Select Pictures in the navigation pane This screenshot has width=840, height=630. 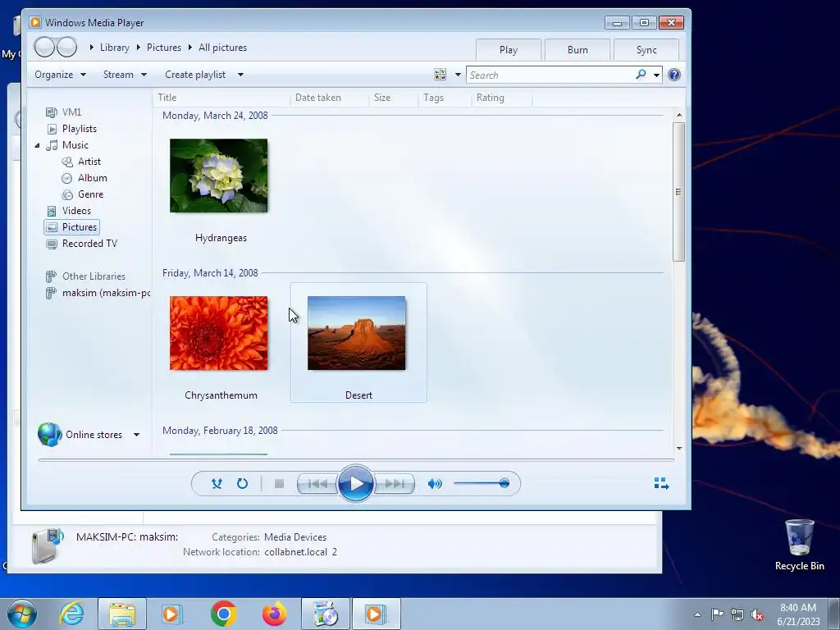tap(72, 227)
